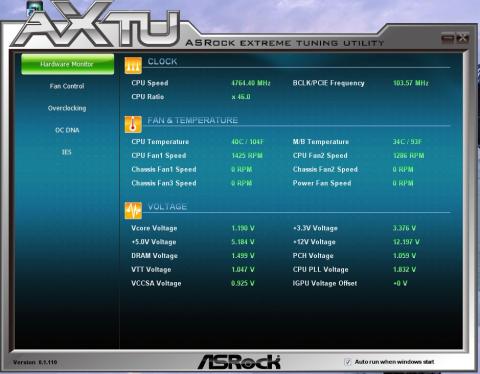
Task: Open the Overclocking section
Action: [x=67, y=108]
